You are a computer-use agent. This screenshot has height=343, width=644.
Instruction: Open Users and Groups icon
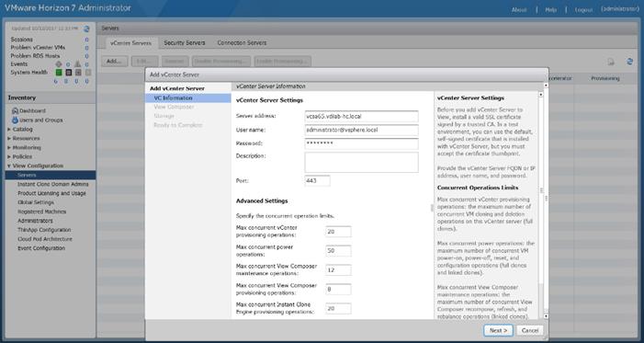tap(16, 120)
